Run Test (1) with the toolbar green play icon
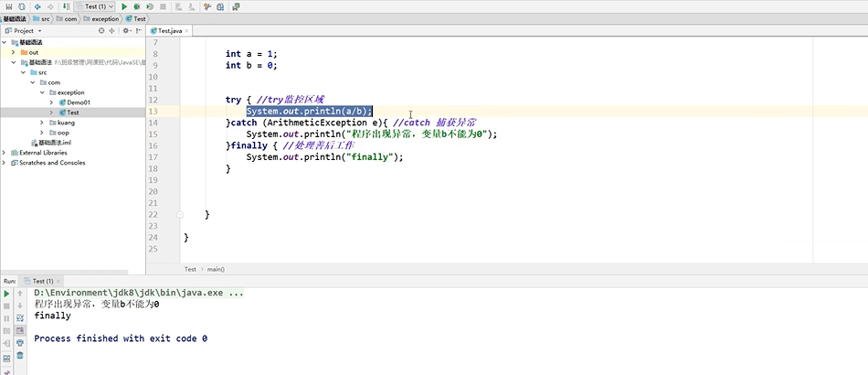This screenshot has width=868, height=375. coord(124,6)
